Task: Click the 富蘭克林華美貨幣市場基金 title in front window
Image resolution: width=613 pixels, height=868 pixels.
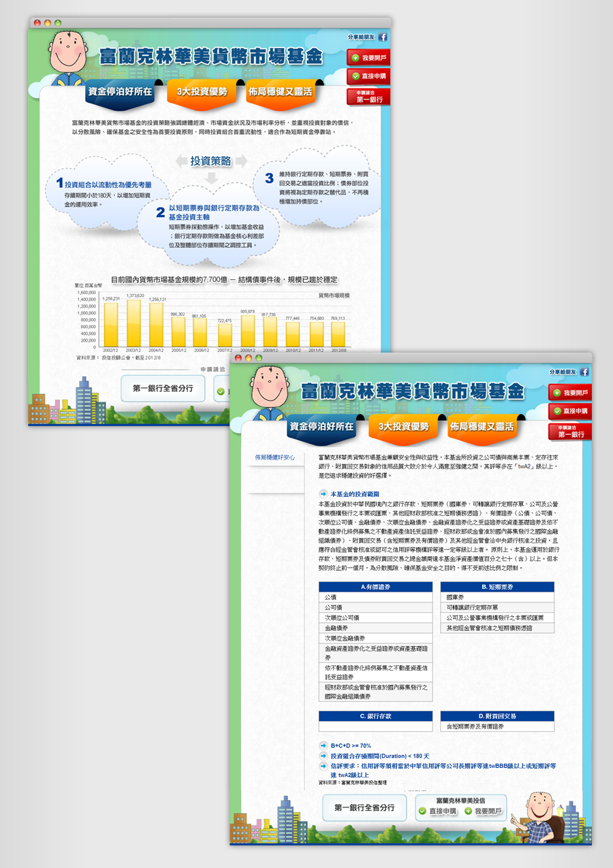Action: tap(413, 391)
